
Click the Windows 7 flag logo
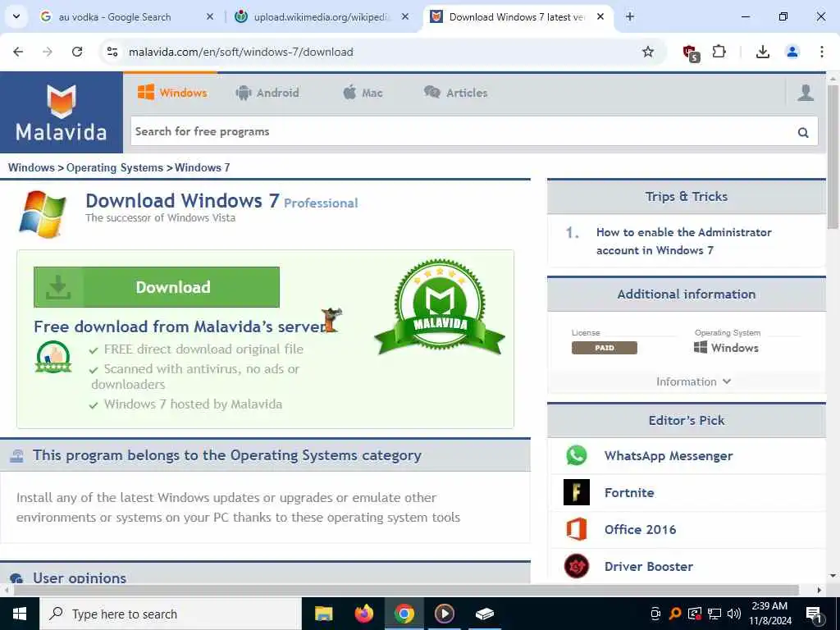point(43,214)
